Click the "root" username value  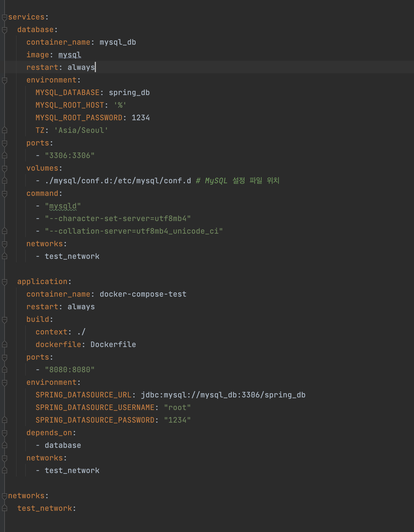pos(177,407)
